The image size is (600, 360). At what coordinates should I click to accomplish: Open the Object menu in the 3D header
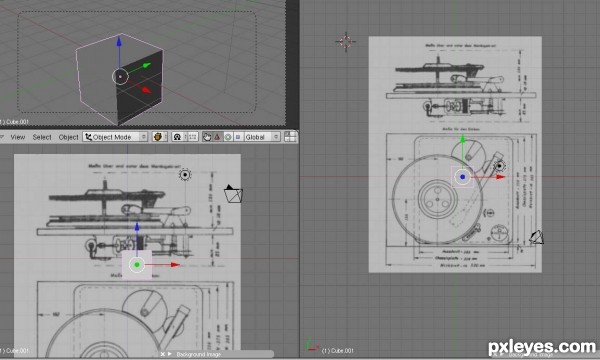coord(68,137)
